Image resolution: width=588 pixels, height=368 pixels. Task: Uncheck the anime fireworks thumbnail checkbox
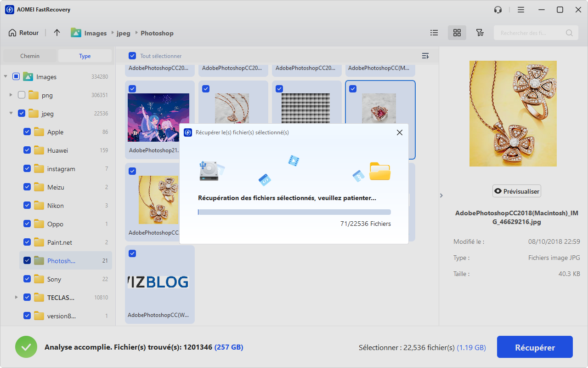point(132,89)
